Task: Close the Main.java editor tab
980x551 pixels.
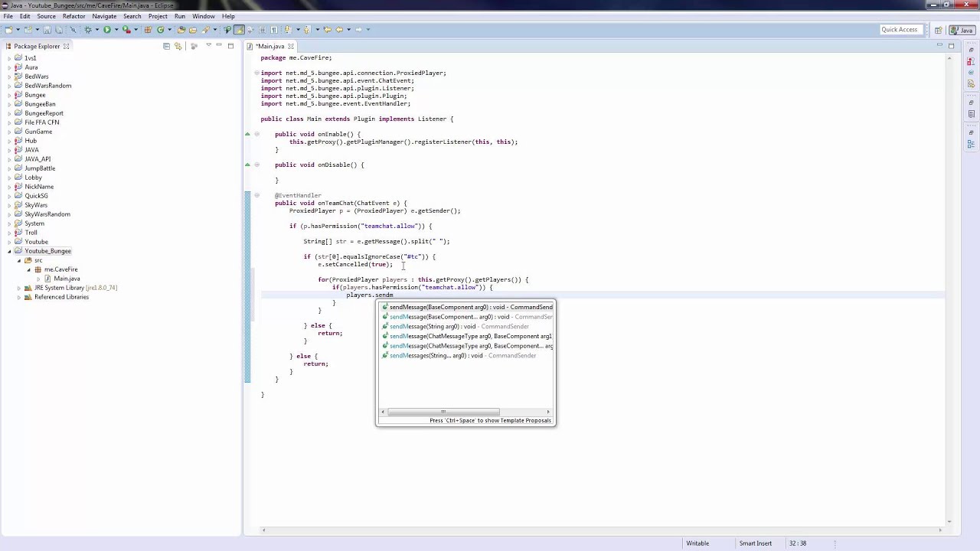Action: point(290,46)
